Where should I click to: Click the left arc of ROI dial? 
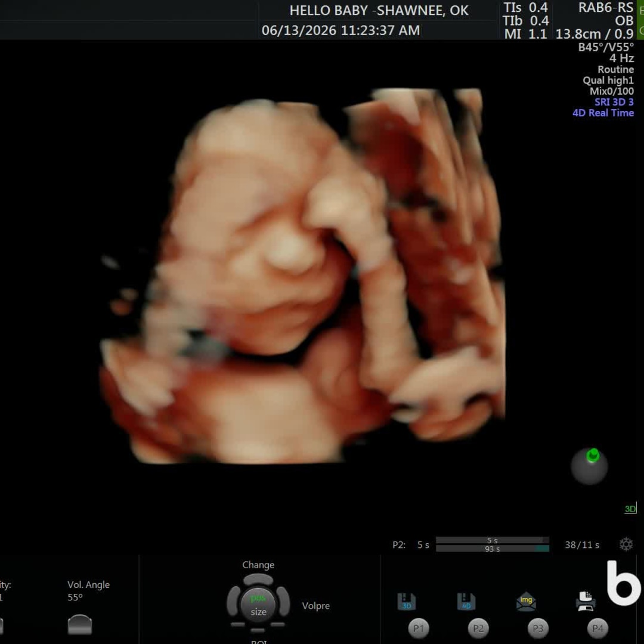(233, 601)
